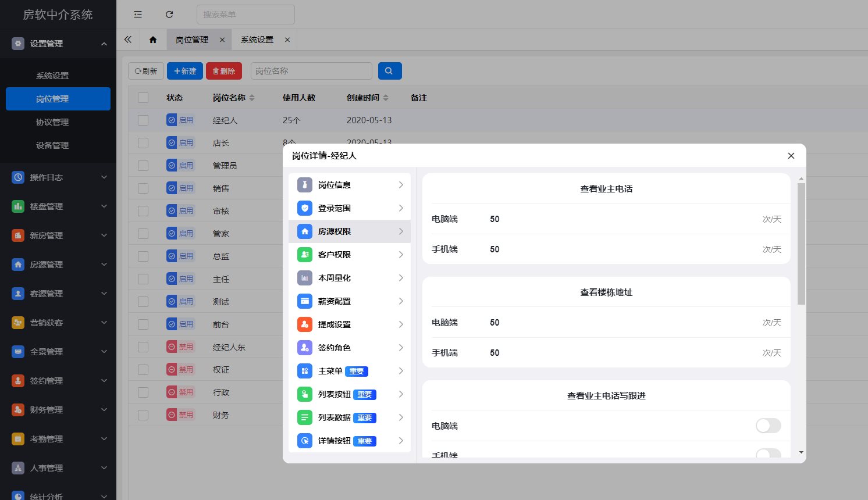Click the 岗位信息 icon in dialog

(x=305, y=185)
